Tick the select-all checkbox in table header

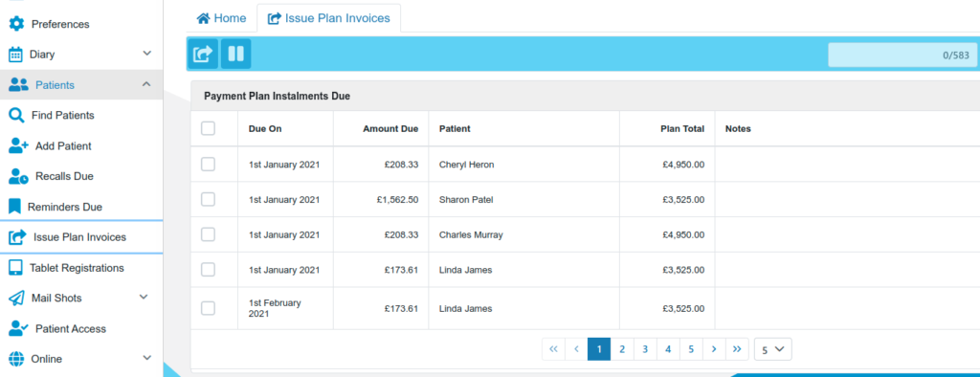pos(208,128)
